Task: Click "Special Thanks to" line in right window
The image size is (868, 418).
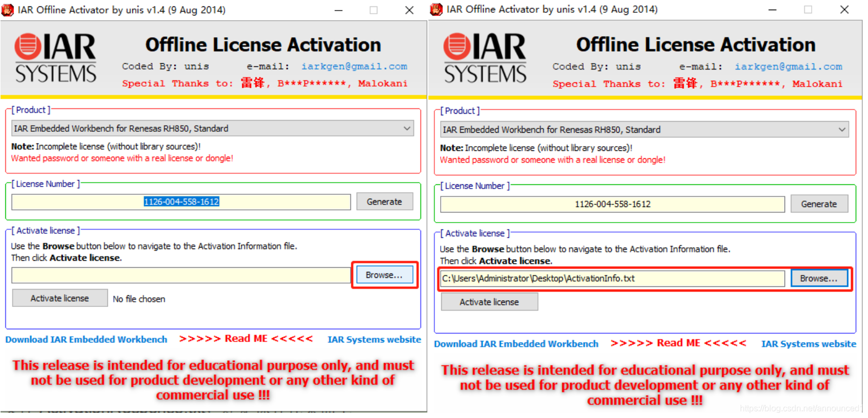Action: tap(697, 83)
